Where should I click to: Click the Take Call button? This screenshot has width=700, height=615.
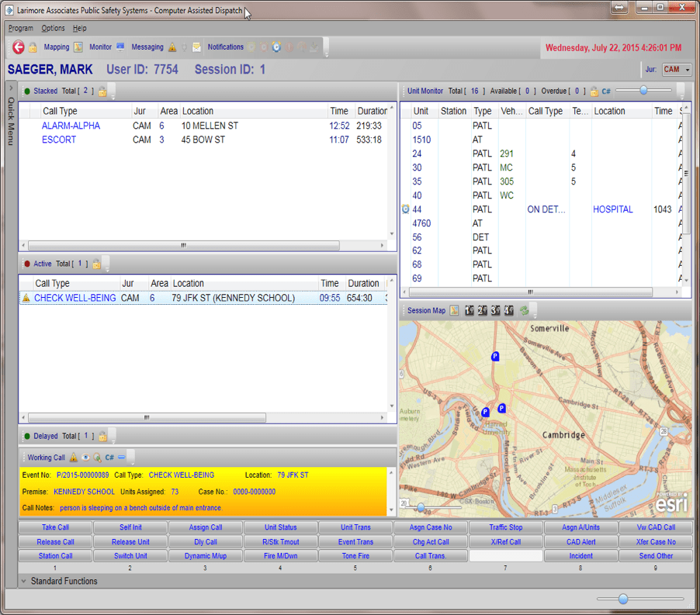pos(54,527)
